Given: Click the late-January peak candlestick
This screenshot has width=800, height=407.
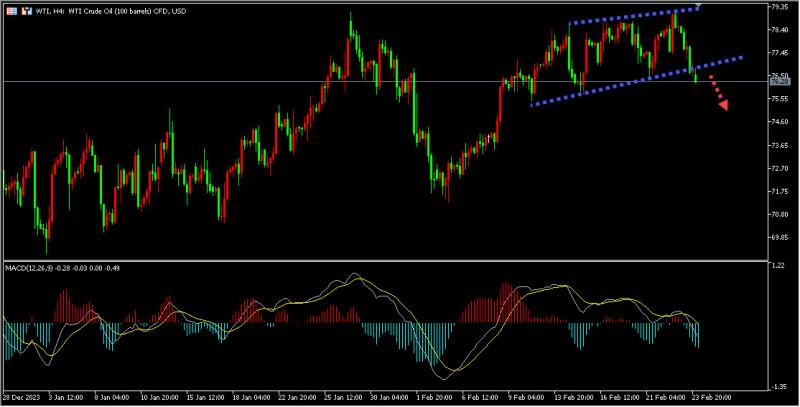Looking at the screenshot, I should [351, 14].
